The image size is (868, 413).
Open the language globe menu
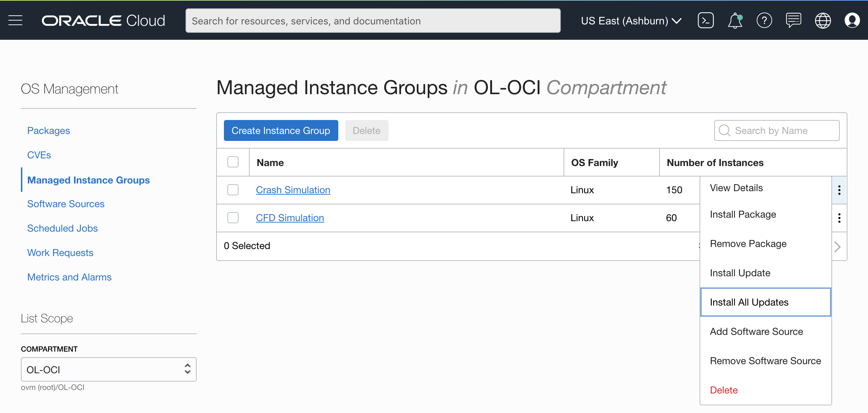(x=823, y=21)
